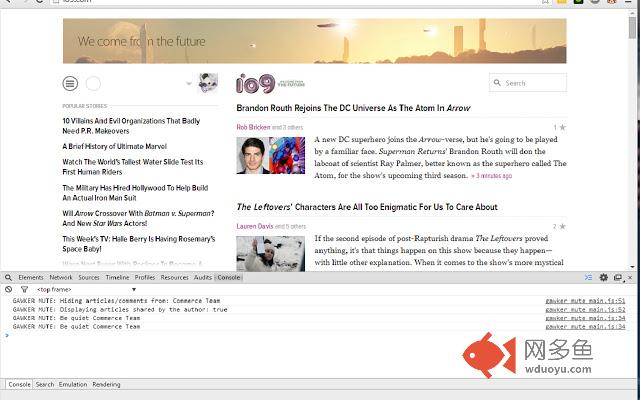Open DevTools settings gear
The width and height of the screenshot is (640, 400).
604,277
